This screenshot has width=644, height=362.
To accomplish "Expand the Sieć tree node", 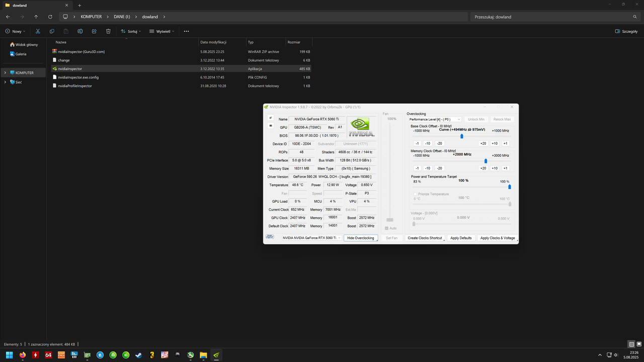I will coord(5,82).
